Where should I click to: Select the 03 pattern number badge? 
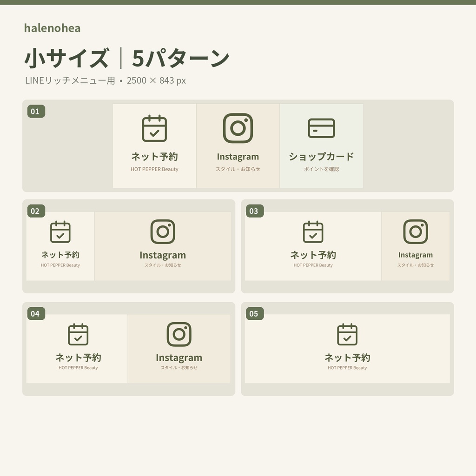(255, 211)
